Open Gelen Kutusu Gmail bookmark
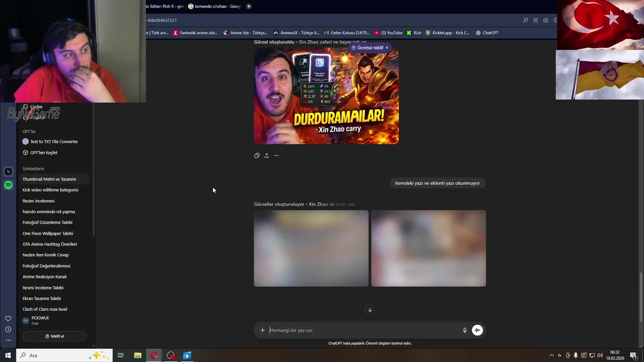644x362 pixels. click(x=347, y=33)
